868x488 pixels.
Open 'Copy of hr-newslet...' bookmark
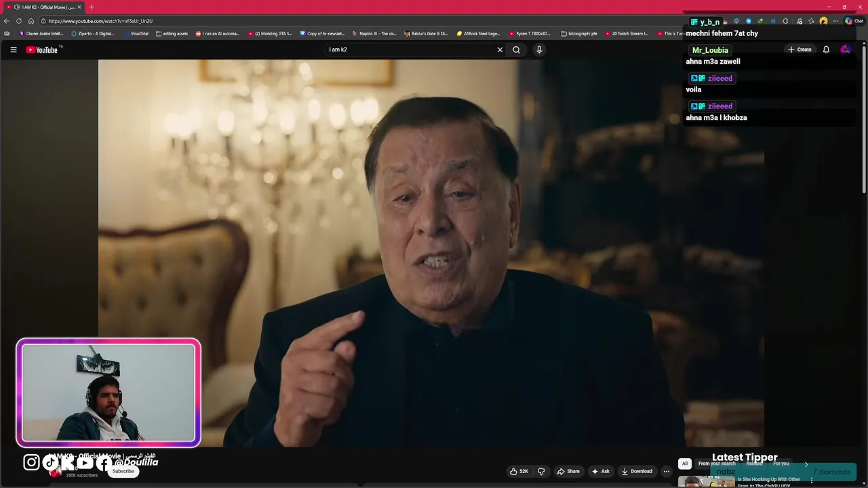(x=322, y=33)
